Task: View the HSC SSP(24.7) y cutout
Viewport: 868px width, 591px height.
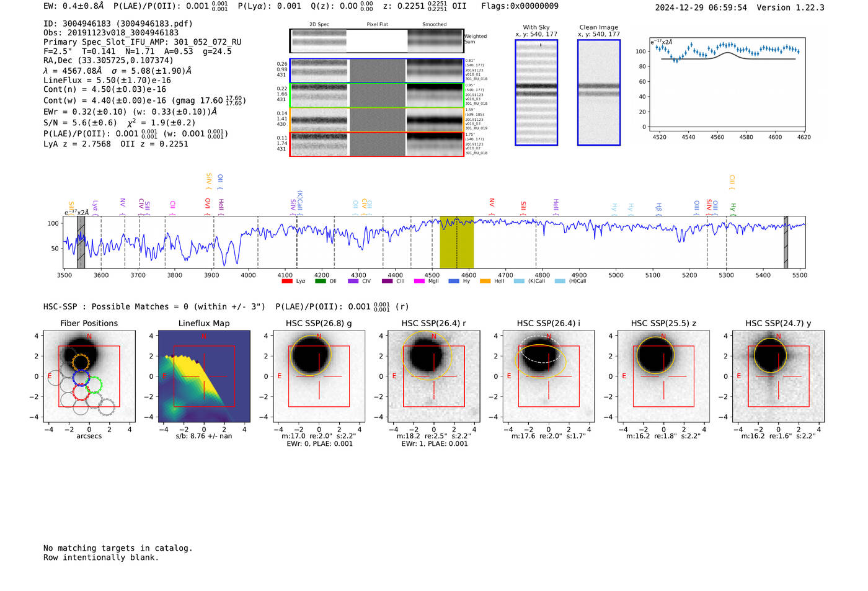Action: click(779, 376)
